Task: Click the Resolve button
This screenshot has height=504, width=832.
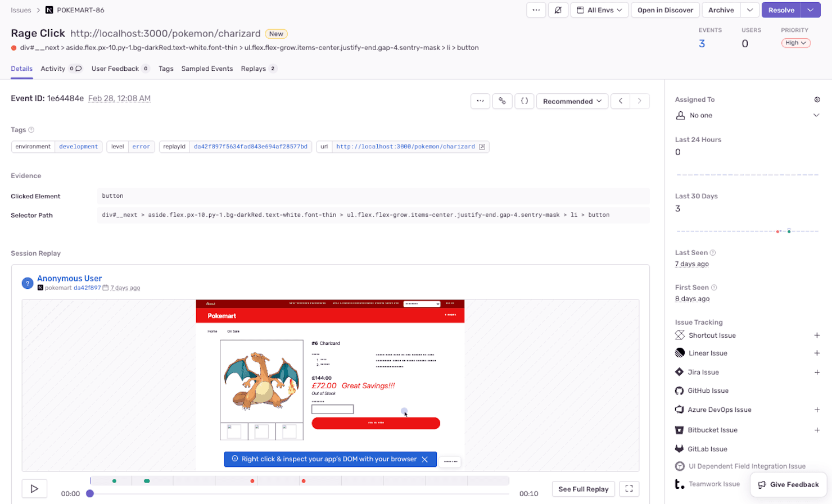Action: 781,10
